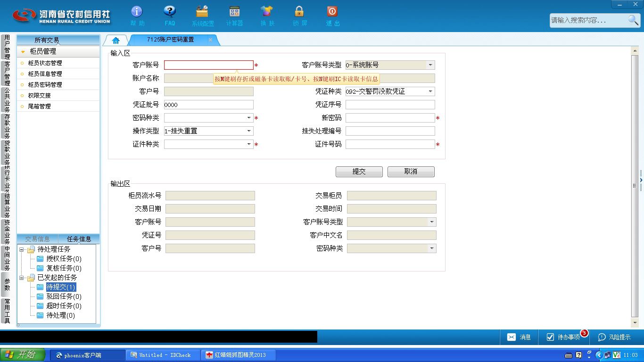
Task: Click the 换肤 skin change icon
Action: [x=267, y=12]
